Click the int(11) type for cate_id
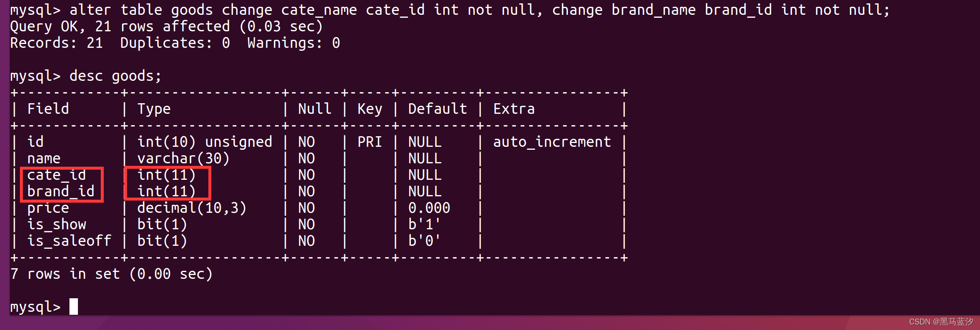The height and width of the screenshot is (330, 980). [166, 175]
